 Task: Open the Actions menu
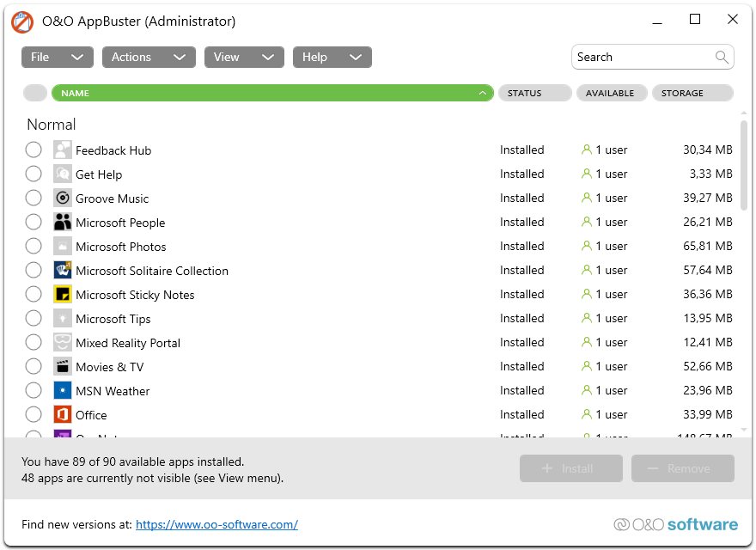(148, 57)
